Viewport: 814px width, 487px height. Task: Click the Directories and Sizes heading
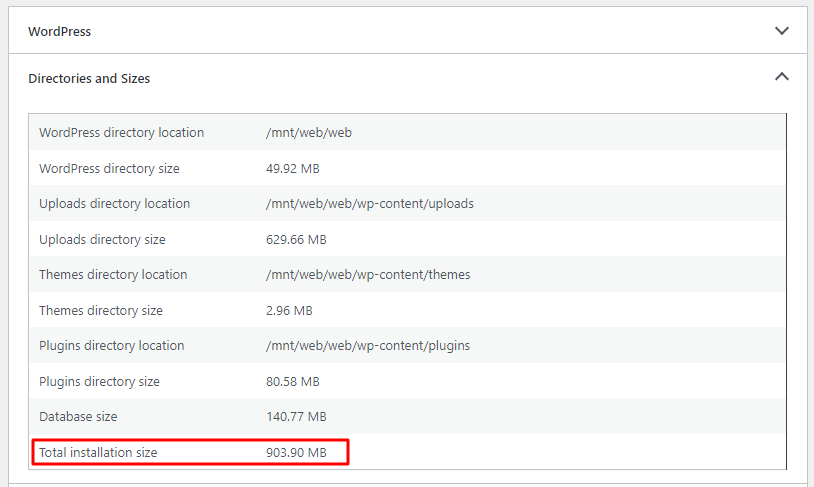point(89,78)
